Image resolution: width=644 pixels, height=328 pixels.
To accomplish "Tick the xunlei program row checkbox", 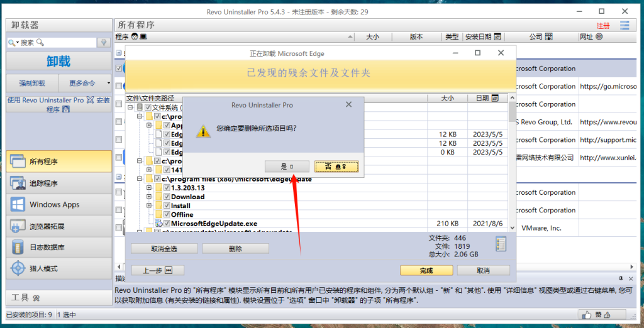I will pyautogui.click(x=118, y=157).
